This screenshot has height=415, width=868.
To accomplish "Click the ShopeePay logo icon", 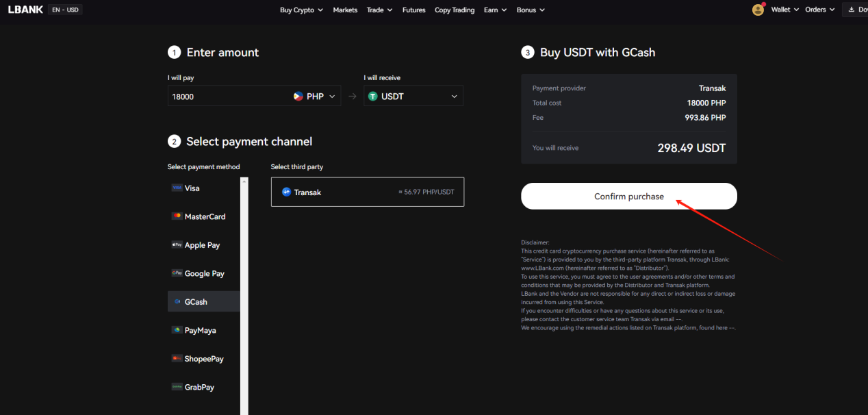I will (x=177, y=358).
